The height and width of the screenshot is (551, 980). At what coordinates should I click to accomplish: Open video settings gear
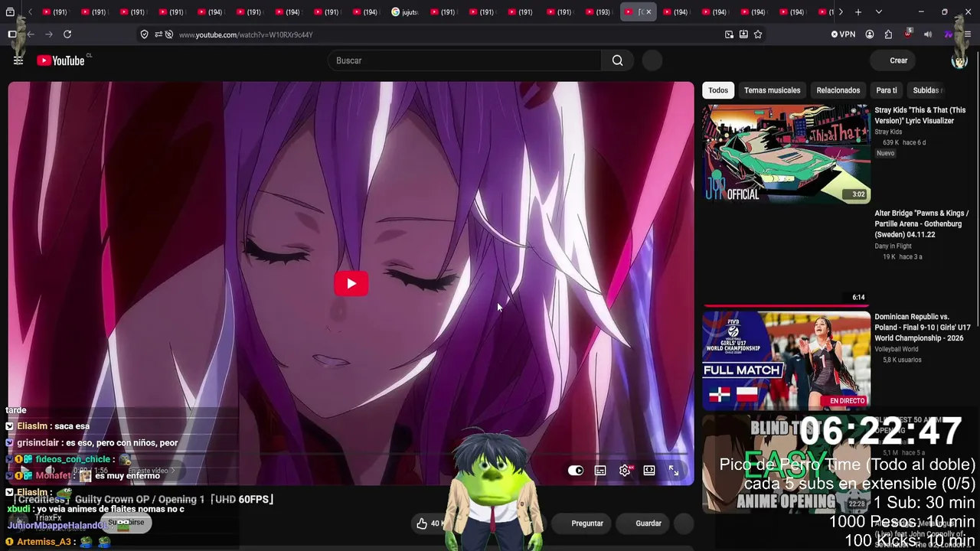click(x=625, y=471)
